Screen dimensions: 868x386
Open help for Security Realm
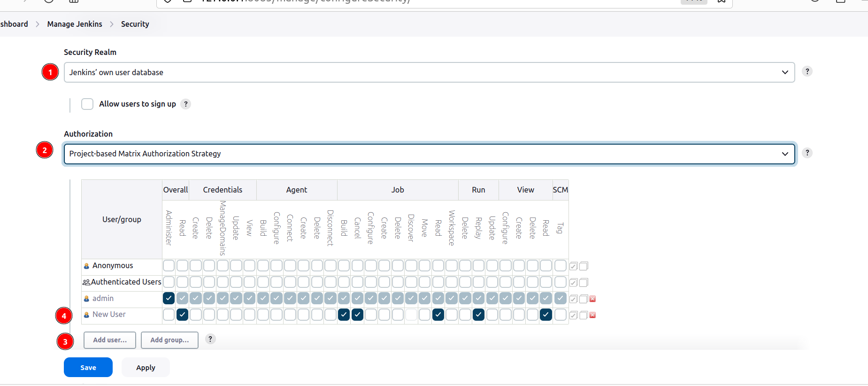pyautogui.click(x=807, y=71)
